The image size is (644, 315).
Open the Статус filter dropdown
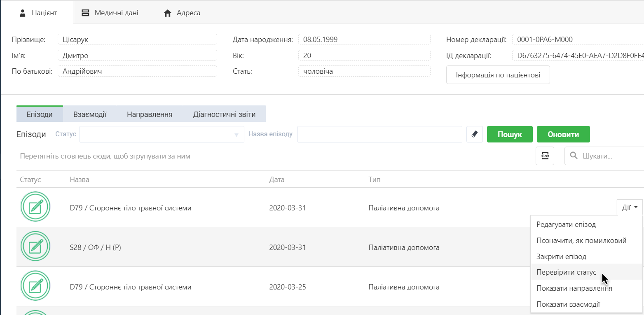[x=162, y=134]
